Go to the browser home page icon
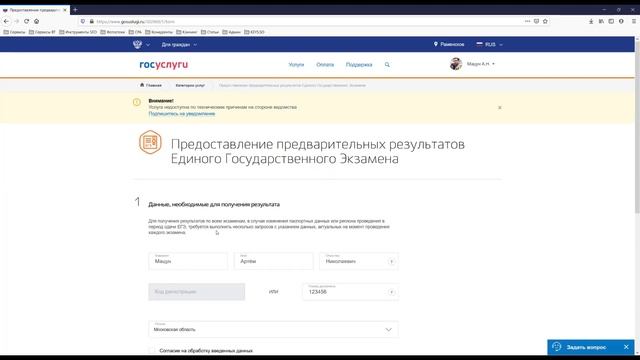Image resolution: width=640 pixels, height=360 pixels. pyautogui.click(x=36, y=21)
